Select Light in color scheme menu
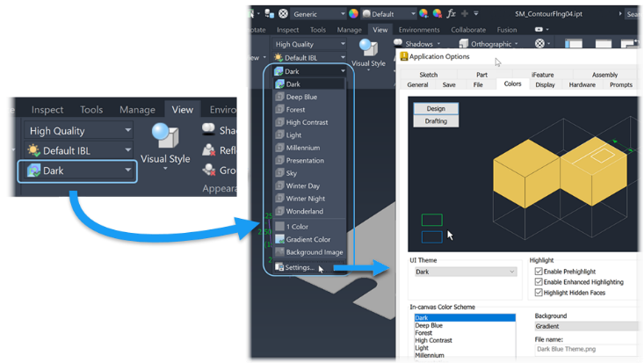 pyautogui.click(x=309, y=135)
